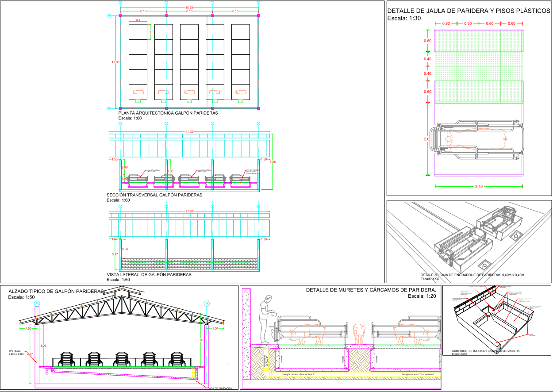Click the PLANTA ARQUITECTÓNICA GALPÓN PARIDERAS caption

(168, 113)
